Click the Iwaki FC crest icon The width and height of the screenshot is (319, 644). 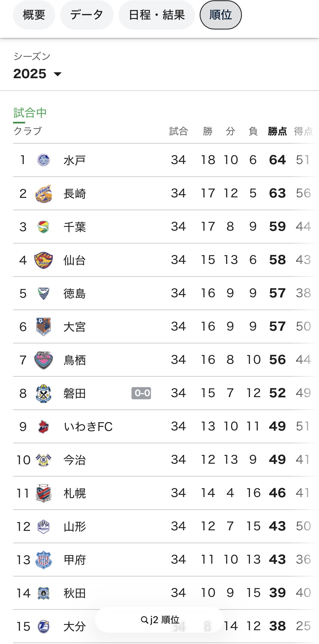(43, 427)
